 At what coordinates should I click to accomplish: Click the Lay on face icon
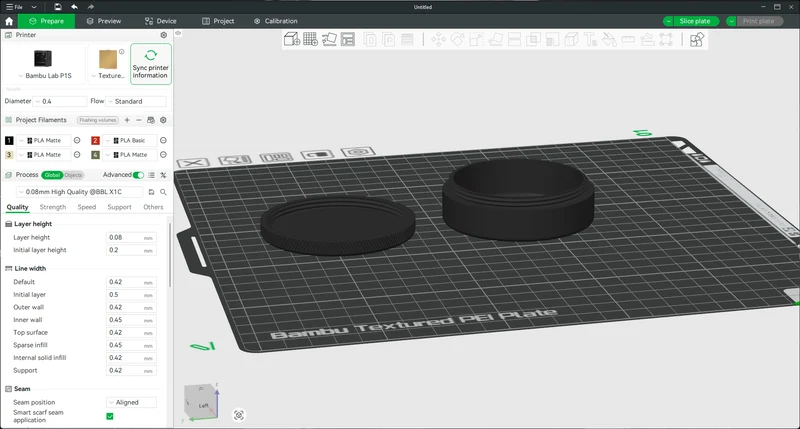click(x=495, y=39)
